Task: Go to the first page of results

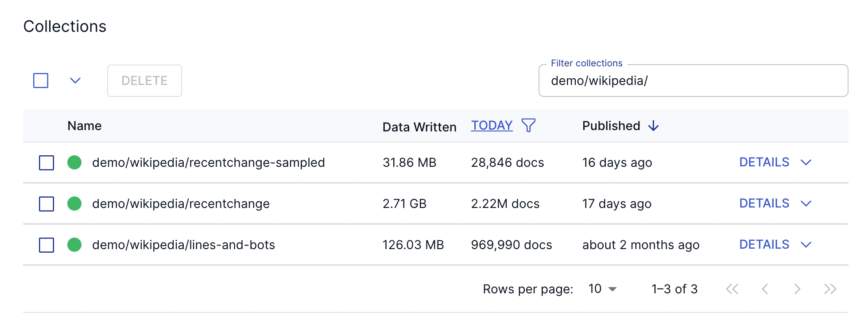Action: pyautogui.click(x=732, y=289)
